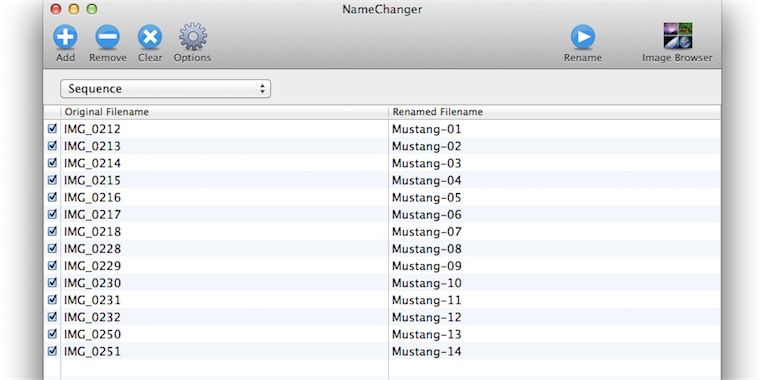Clear the file list with Clear icon
The image size is (760, 380).
(150, 37)
